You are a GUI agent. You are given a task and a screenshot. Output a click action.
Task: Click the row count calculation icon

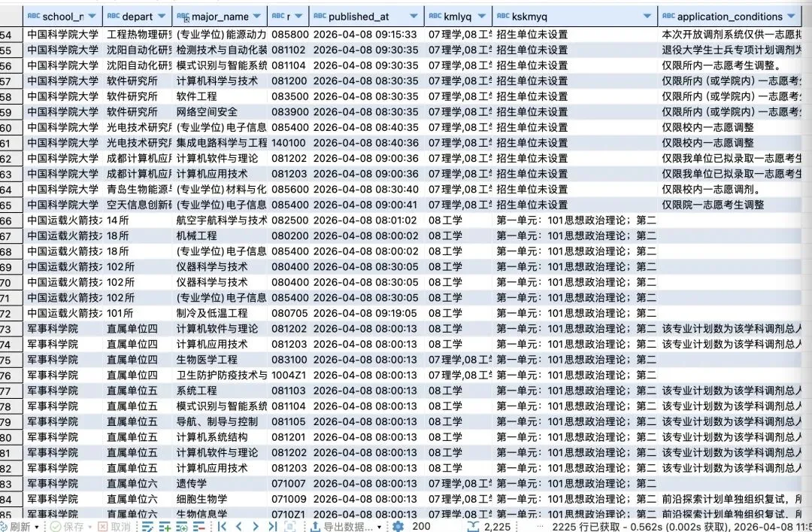tap(473, 527)
